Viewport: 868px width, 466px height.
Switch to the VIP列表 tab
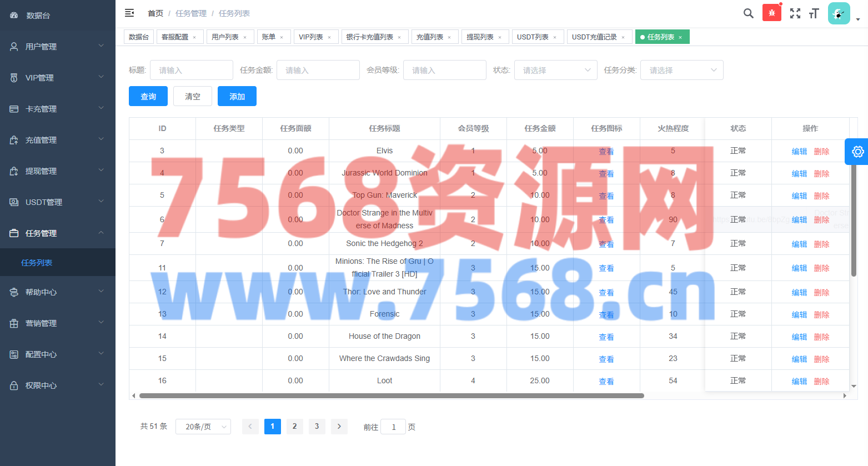coord(310,37)
